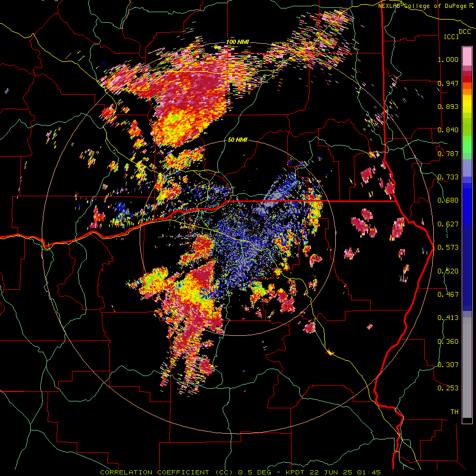Click the 0.787 scale value
The height and width of the screenshot is (476, 476).
coord(448,153)
